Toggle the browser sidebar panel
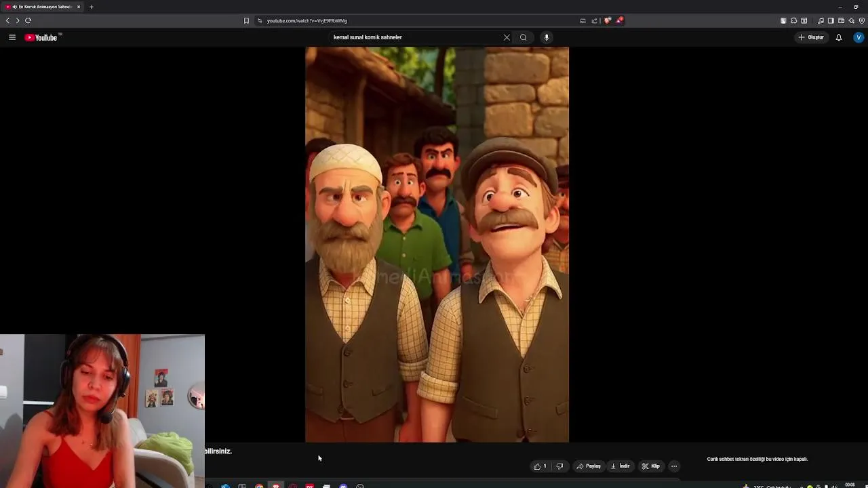This screenshot has height=488, width=868. [831, 20]
